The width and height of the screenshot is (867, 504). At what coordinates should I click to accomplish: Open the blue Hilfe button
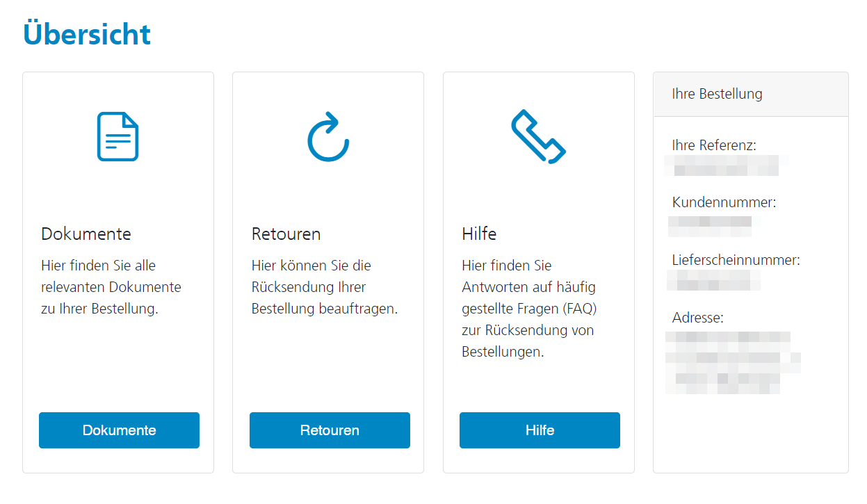[540, 430]
